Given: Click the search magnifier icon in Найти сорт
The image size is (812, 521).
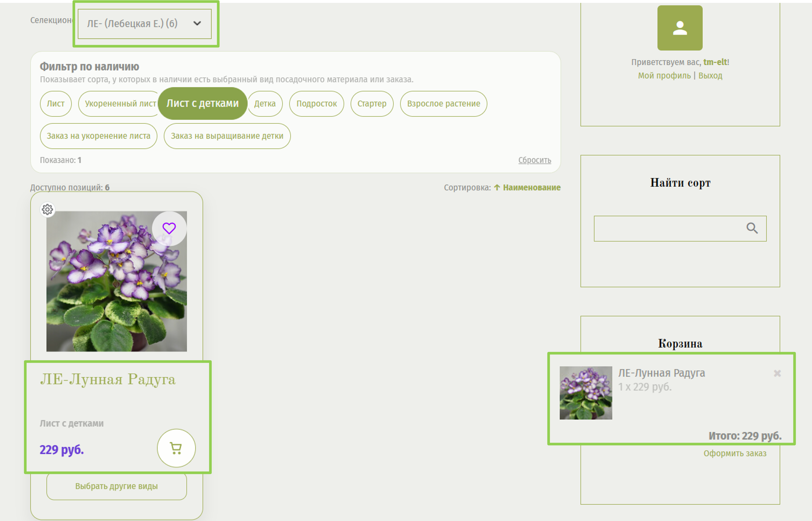Looking at the screenshot, I should click(x=752, y=228).
